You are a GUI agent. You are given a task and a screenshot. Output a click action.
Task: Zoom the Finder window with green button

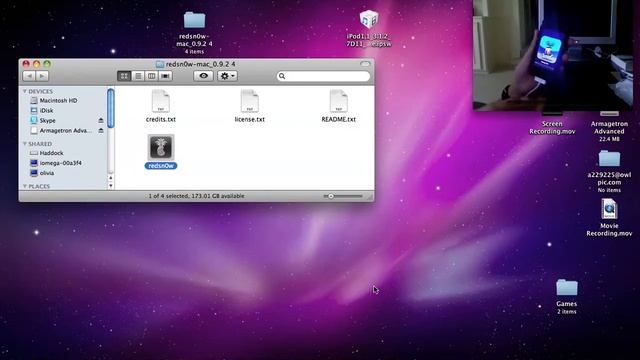pyautogui.click(x=47, y=64)
